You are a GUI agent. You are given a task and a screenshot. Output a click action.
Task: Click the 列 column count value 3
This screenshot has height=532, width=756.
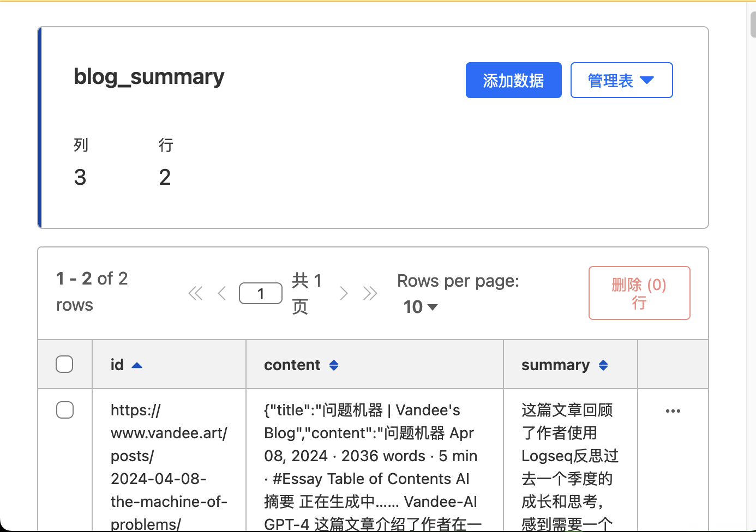tap(80, 177)
